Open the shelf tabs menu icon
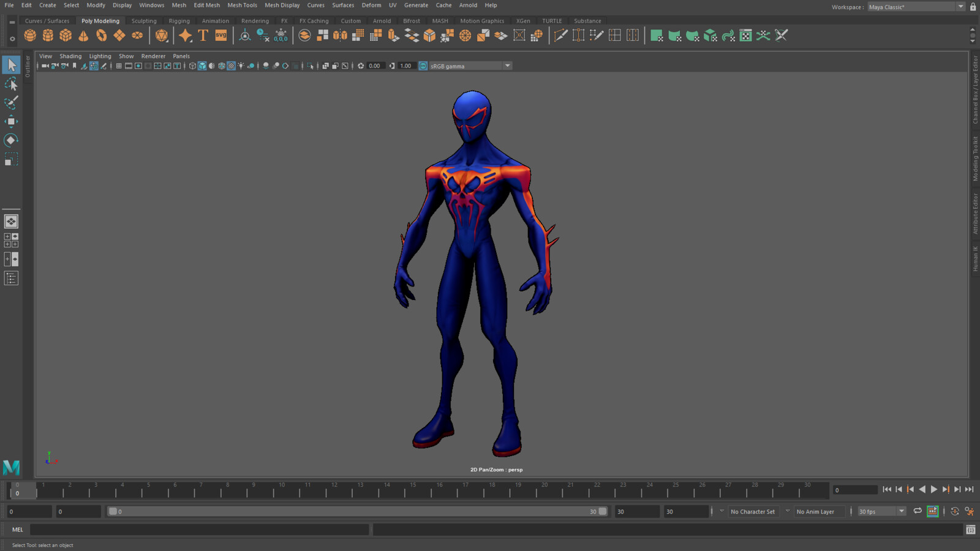Viewport: 980px width, 551px height. point(12,22)
